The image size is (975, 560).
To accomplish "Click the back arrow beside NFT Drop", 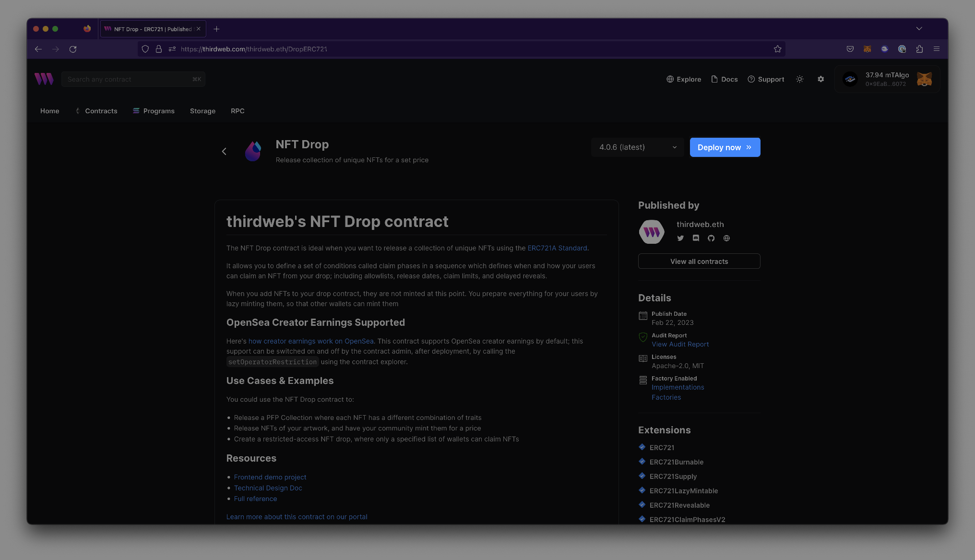I will coord(224,152).
